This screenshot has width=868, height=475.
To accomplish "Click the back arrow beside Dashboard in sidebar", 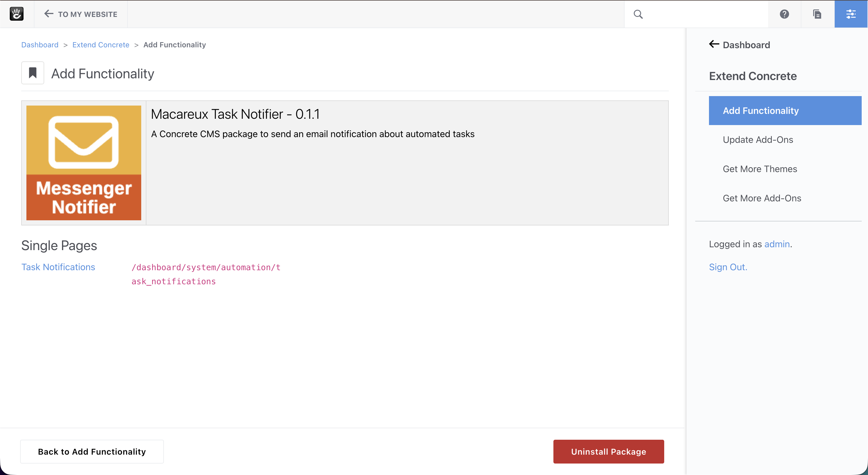I will point(714,44).
